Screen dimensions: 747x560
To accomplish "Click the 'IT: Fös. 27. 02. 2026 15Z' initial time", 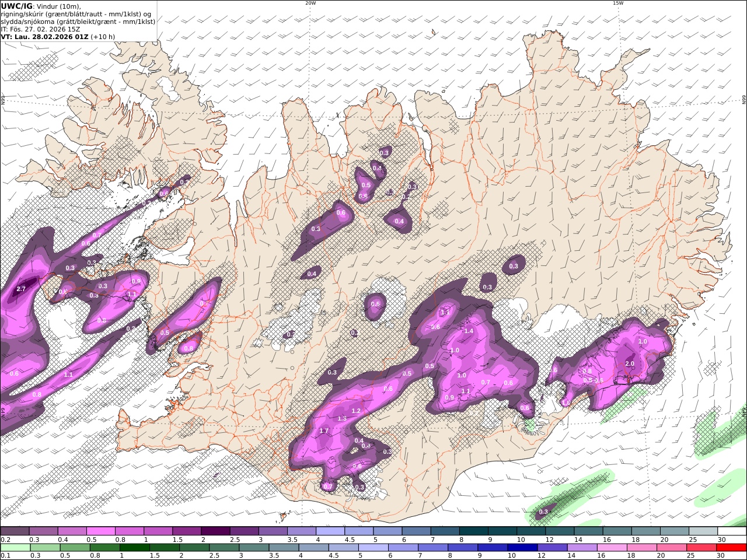I will point(40,29).
